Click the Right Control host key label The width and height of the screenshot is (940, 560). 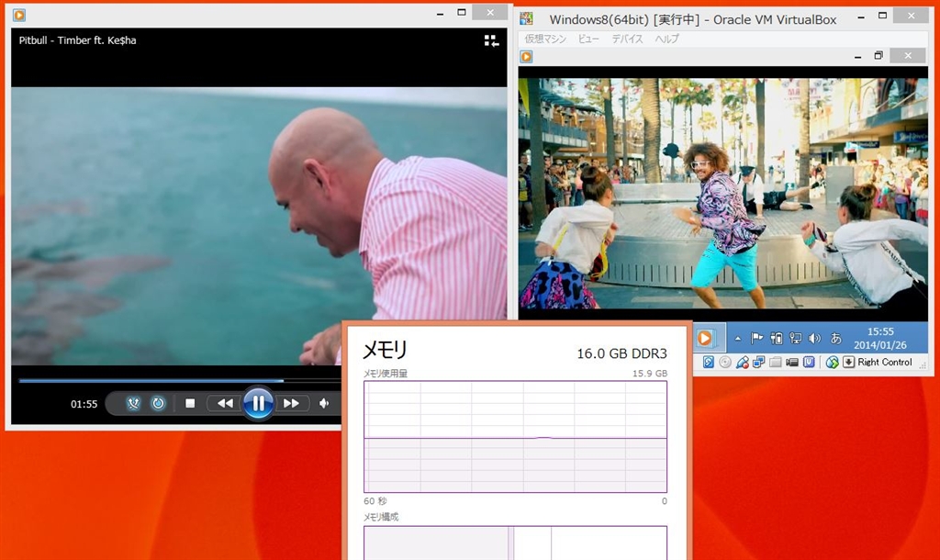coord(884,362)
